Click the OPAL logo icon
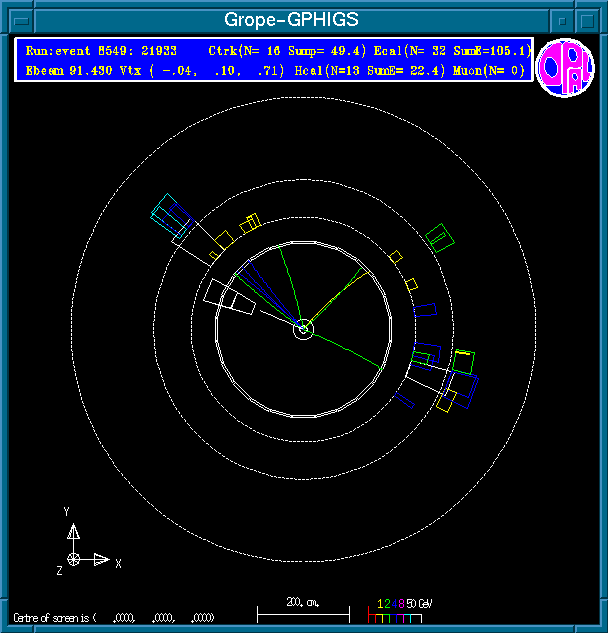This screenshot has height=633, width=608. coord(565,67)
